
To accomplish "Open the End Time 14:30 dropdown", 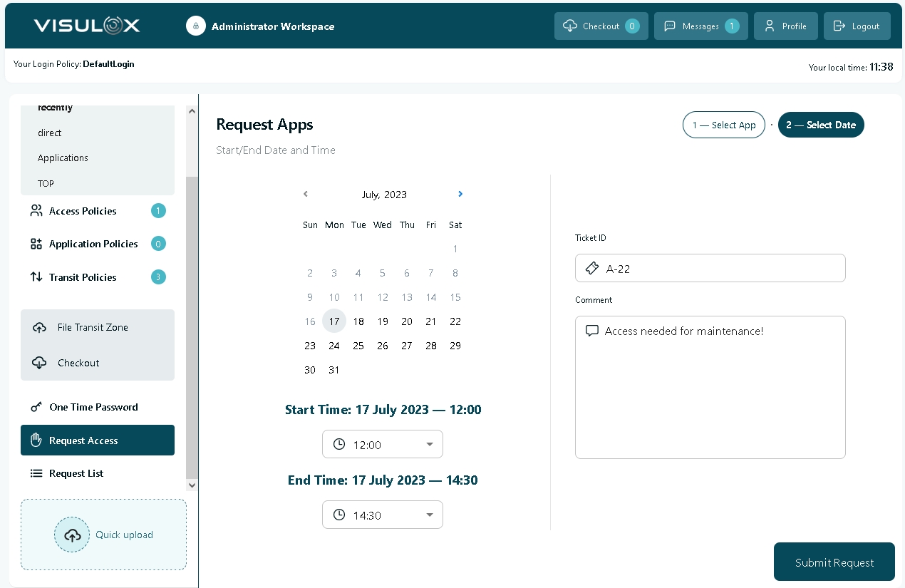I will [383, 515].
